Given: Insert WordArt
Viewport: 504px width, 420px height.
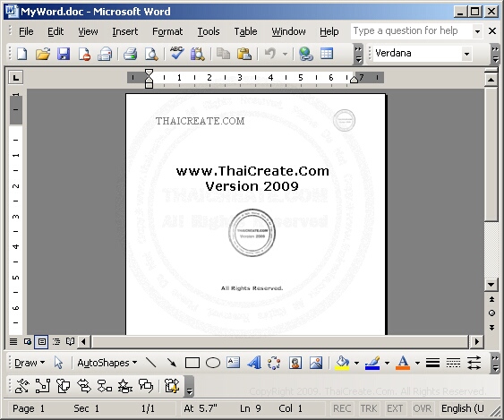Looking at the screenshot, I should pos(254,363).
